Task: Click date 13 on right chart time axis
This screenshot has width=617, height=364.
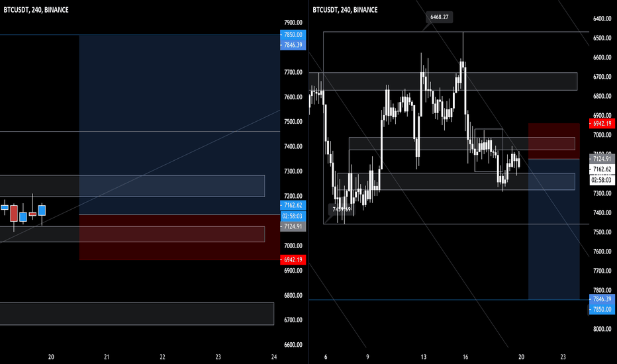Action: [x=424, y=357]
